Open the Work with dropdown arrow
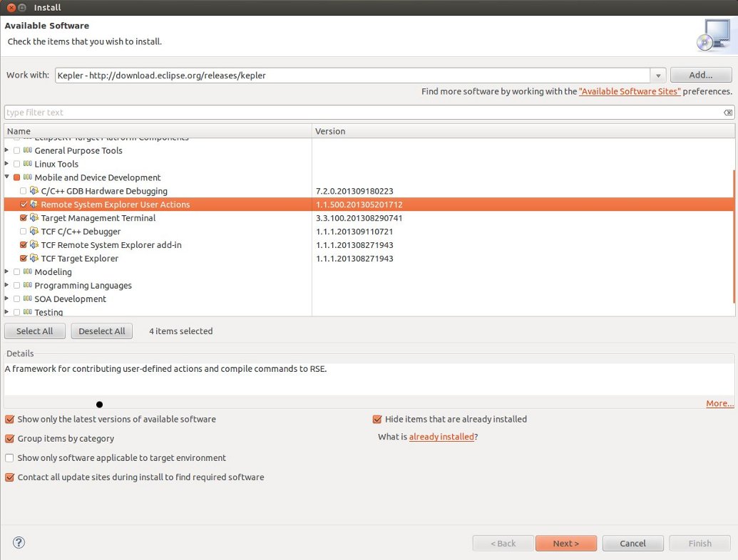This screenshot has height=560, width=738. (658, 76)
